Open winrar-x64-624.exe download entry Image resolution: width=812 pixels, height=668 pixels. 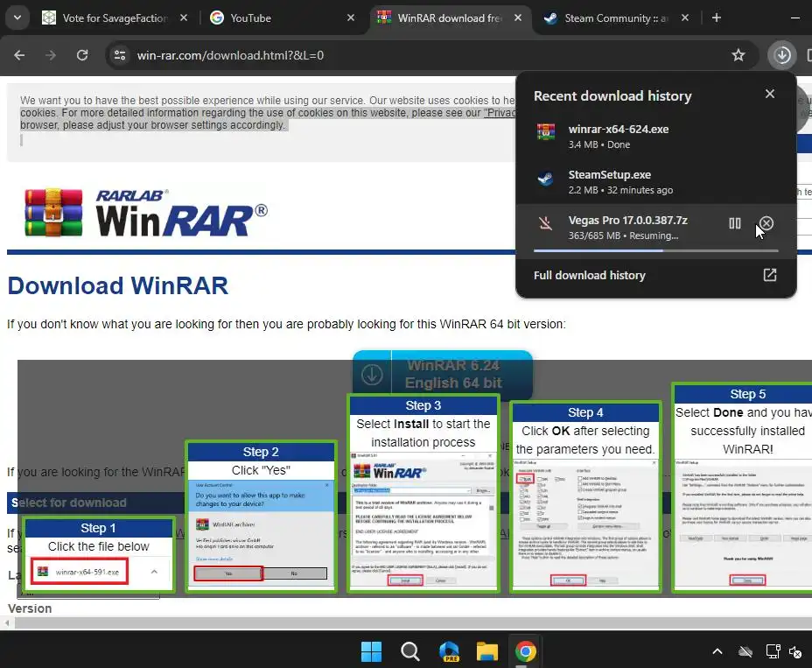click(656, 137)
